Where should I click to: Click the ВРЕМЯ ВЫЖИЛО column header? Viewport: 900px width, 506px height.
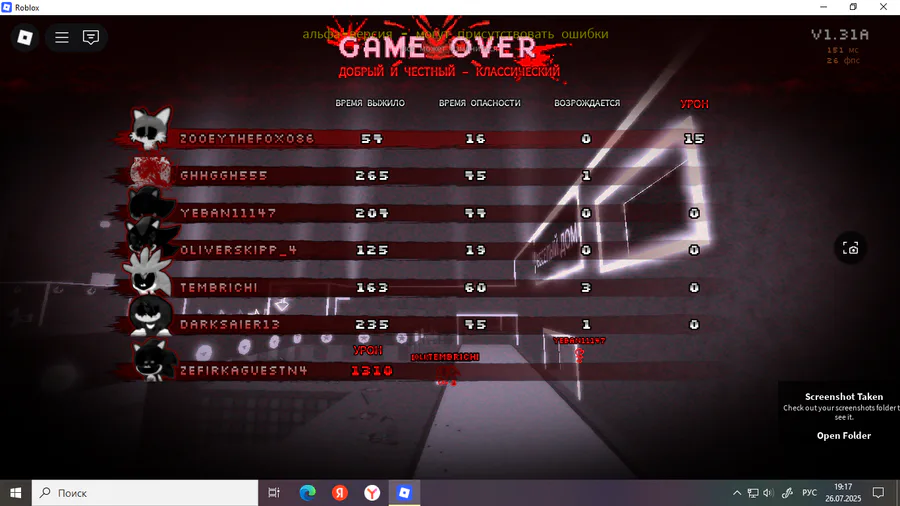[370, 103]
